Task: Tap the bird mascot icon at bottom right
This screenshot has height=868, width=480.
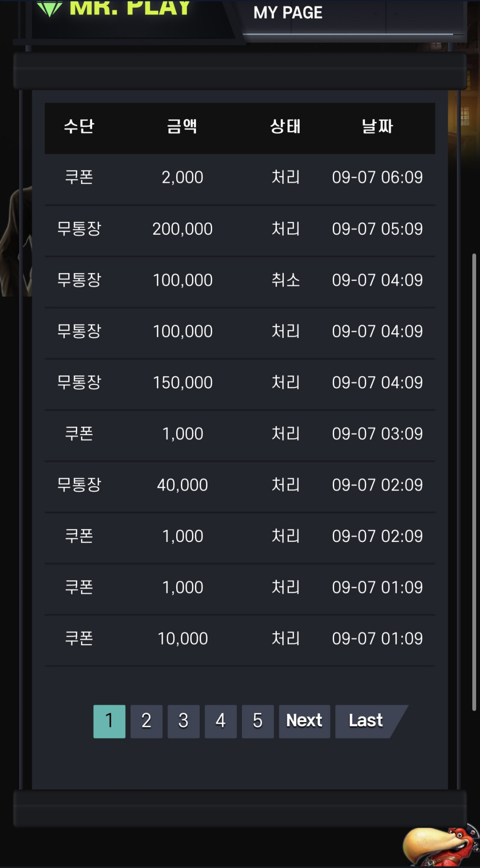Action: pyautogui.click(x=440, y=846)
